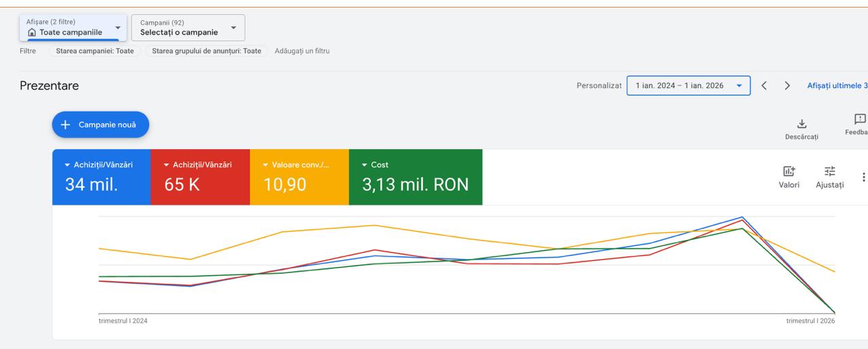The image size is (868, 349).
Task: Click the Personalizat label
Action: tap(599, 86)
